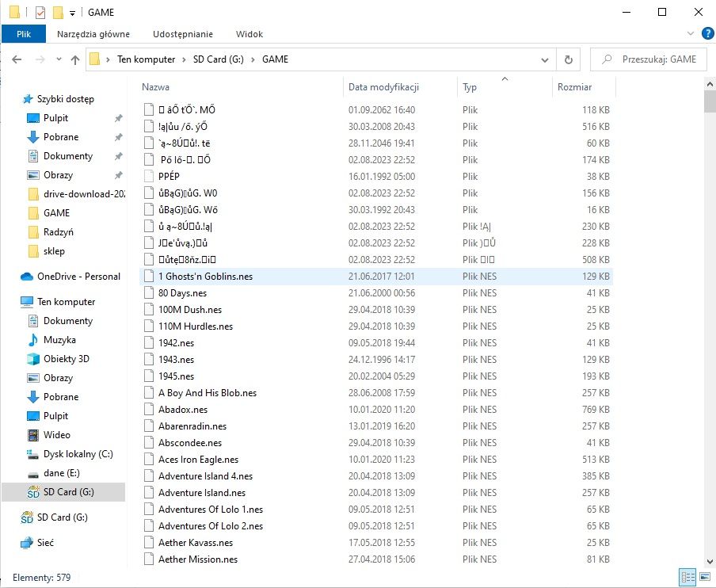Image resolution: width=716 pixels, height=588 pixels.
Task: Open sklep folder in the sidebar
Action: tap(54, 251)
